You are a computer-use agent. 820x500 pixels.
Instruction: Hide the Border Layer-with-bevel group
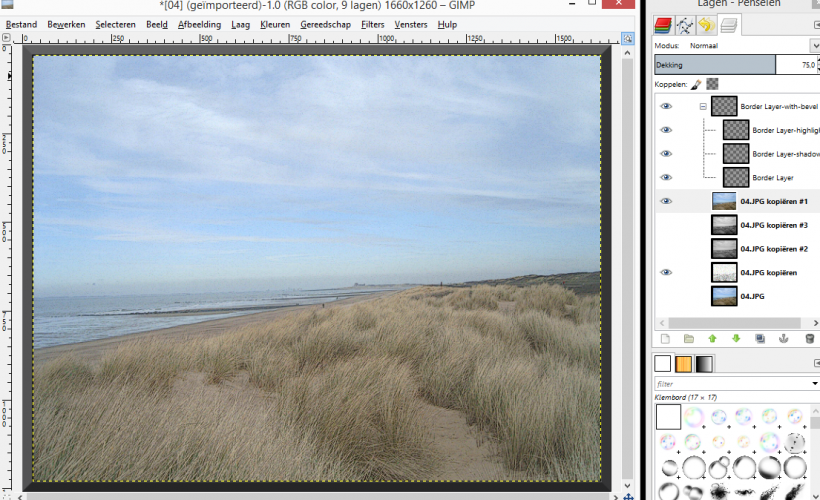click(666, 106)
